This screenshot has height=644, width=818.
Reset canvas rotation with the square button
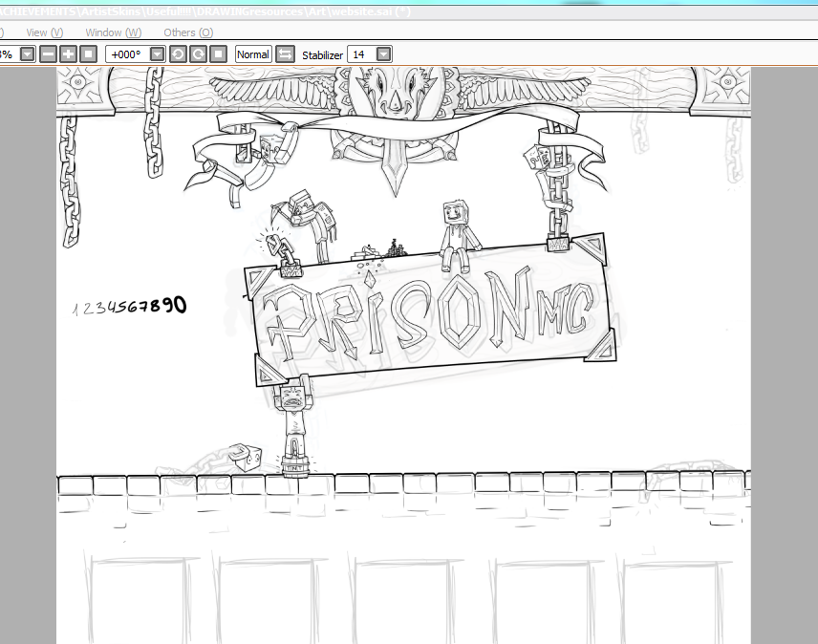[x=219, y=54]
